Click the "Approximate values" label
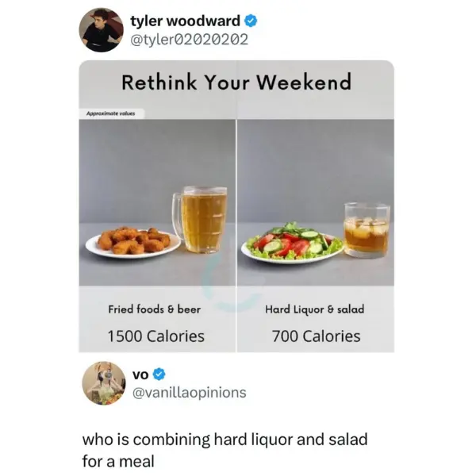Image resolution: width=476 pixels, height=476 pixels. coord(110,113)
